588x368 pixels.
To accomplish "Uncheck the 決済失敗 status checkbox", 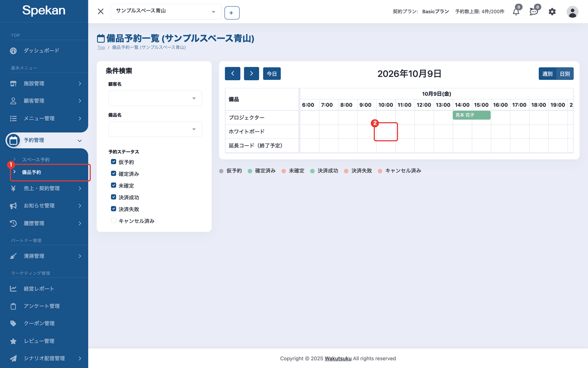I will (114, 209).
